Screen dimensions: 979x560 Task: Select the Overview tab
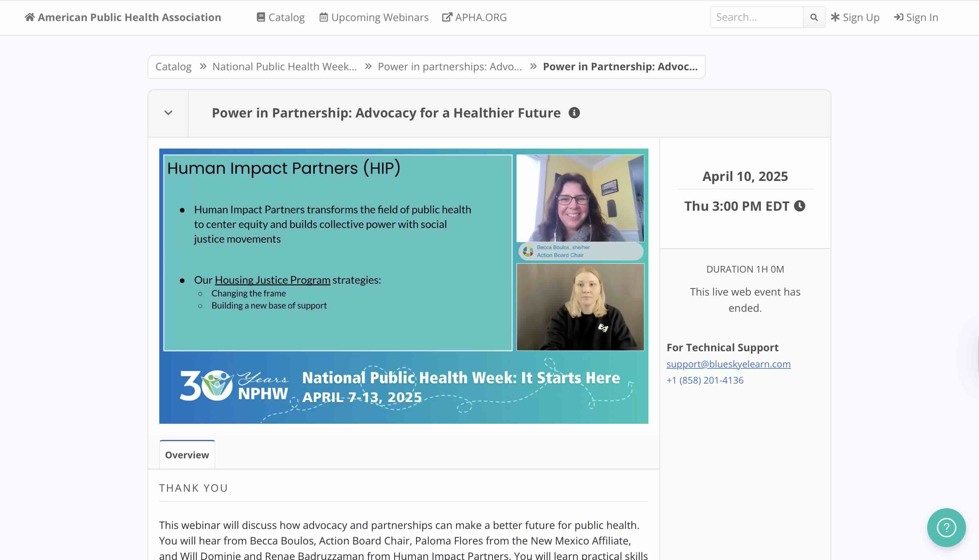(187, 454)
